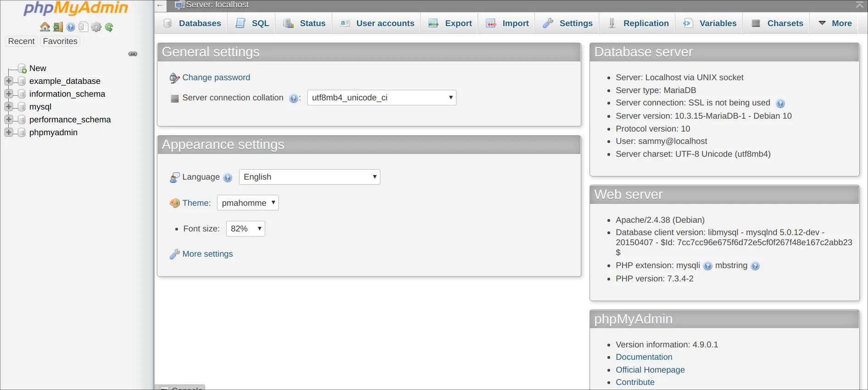Open the Charsets tab

[x=777, y=23]
